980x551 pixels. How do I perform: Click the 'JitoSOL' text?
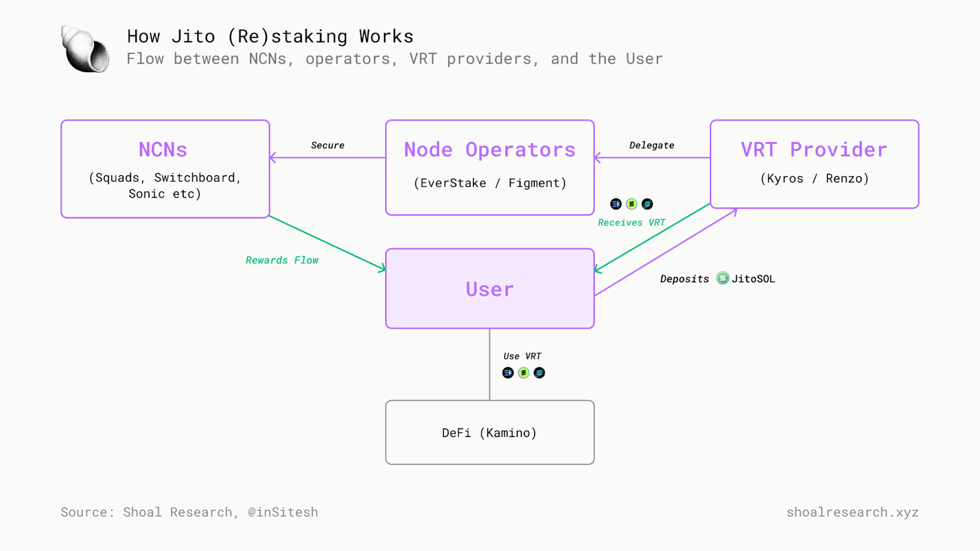click(x=753, y=279)
